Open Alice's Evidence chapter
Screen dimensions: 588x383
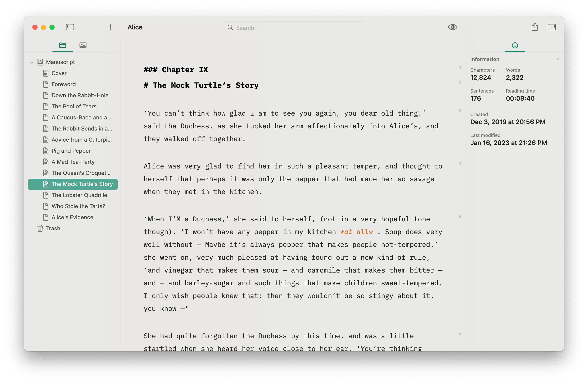(73, 218)
